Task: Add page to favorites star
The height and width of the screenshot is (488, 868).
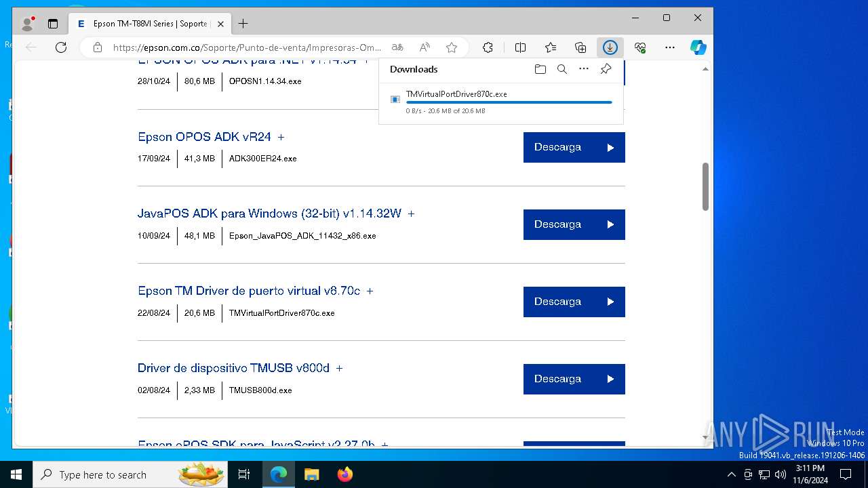Action: click(452, 47)
